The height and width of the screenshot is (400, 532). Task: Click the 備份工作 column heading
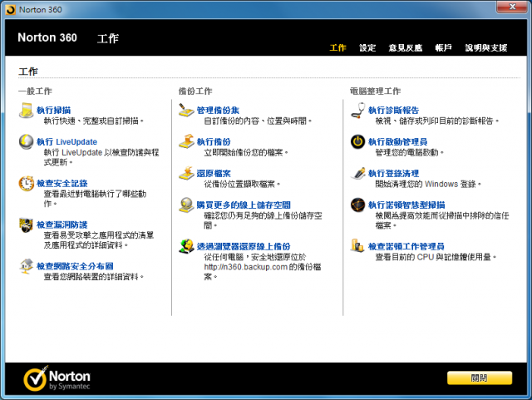point(195,91)
